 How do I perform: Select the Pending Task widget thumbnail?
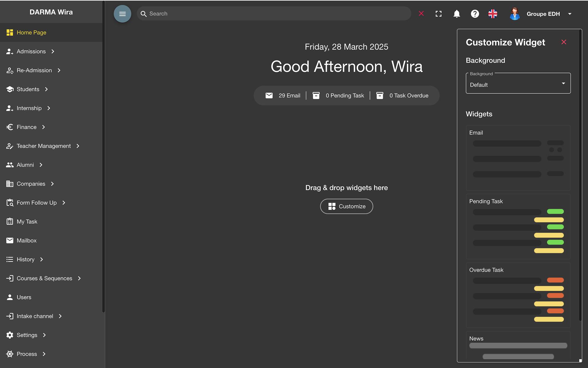point(518,227)
